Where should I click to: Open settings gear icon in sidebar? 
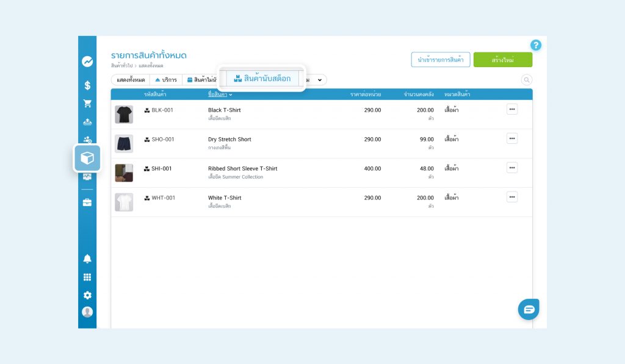point(87,295)
